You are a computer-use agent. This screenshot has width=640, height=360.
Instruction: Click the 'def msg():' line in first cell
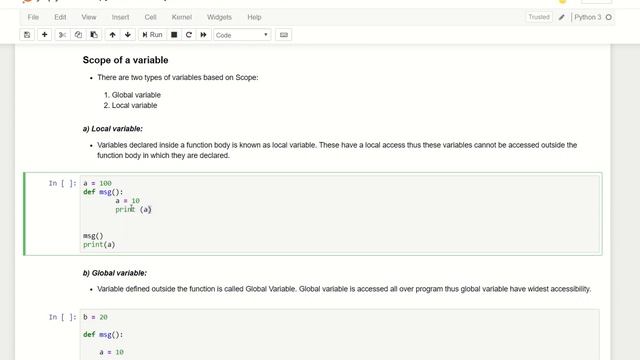click(x=103, y=192)
